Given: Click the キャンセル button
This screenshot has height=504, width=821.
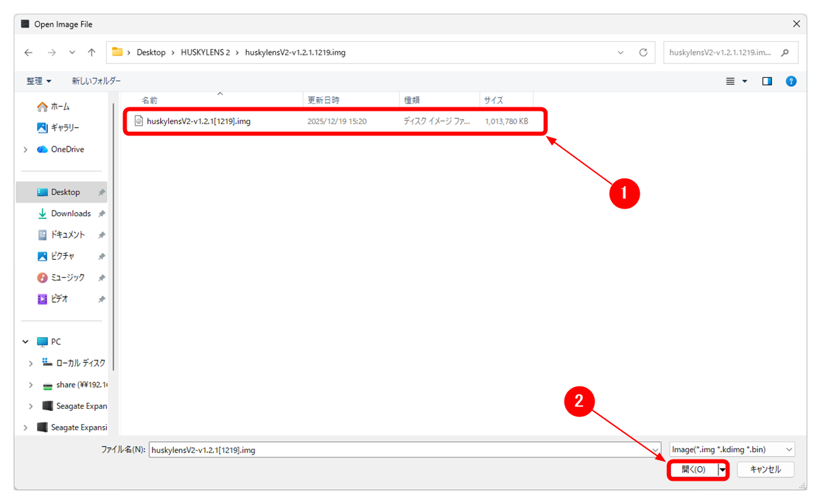Looking at the screenshot, I should 765,470.
